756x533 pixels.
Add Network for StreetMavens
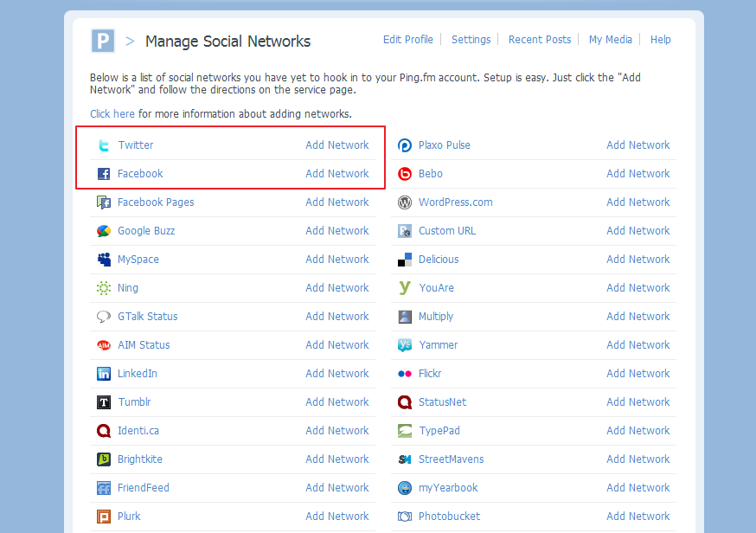click(637, 459)
